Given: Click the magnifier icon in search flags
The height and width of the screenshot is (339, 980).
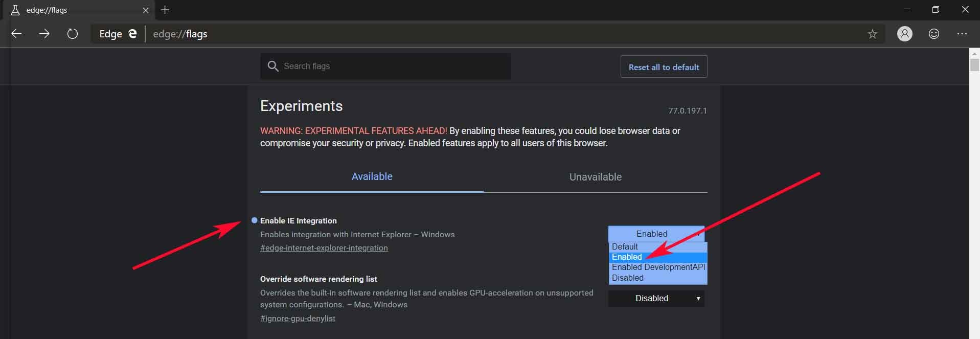Looking at the screenshot, I should pos(273,66).
